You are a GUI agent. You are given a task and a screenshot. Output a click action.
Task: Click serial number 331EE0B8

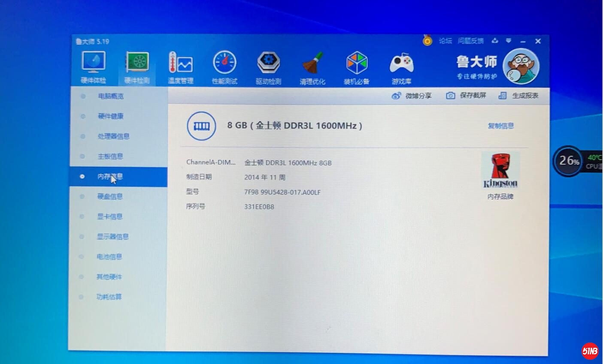[259, 207]
